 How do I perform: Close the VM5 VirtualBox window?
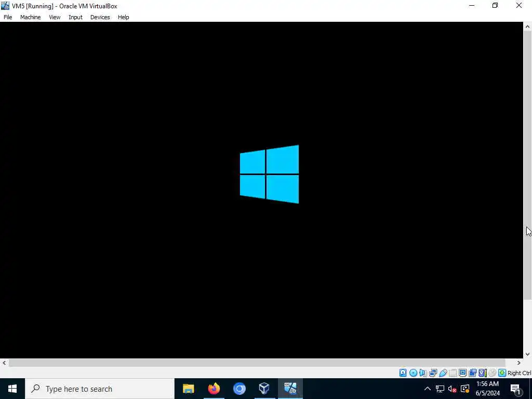pos(519,5)
